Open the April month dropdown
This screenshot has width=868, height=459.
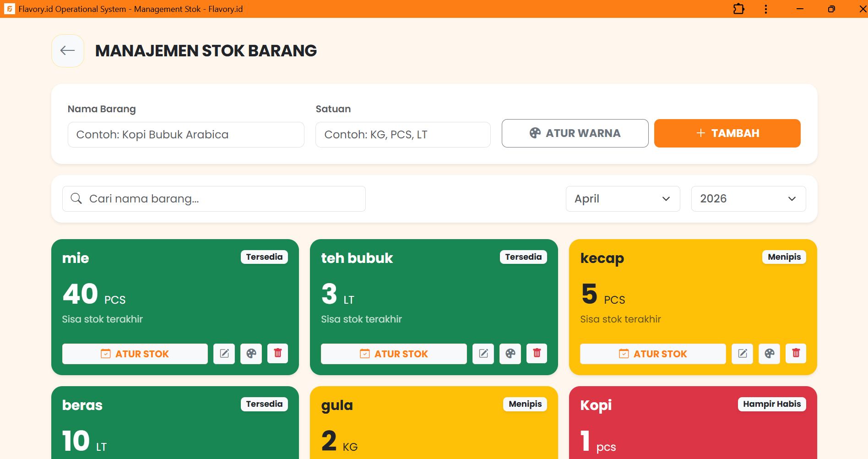[623, 198]
